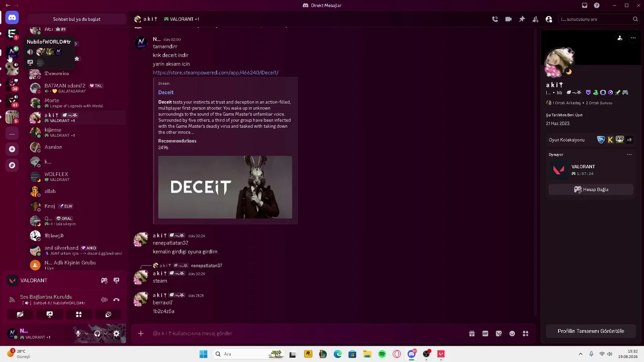Open the Knej direct message
This screenshot has height=362, width=644.
(76, 206)
